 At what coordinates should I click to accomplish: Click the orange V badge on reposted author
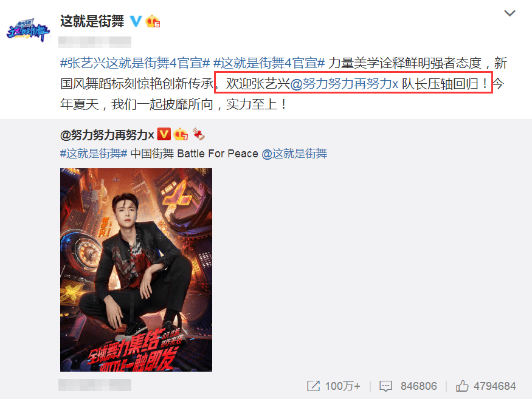click(164, 134)
